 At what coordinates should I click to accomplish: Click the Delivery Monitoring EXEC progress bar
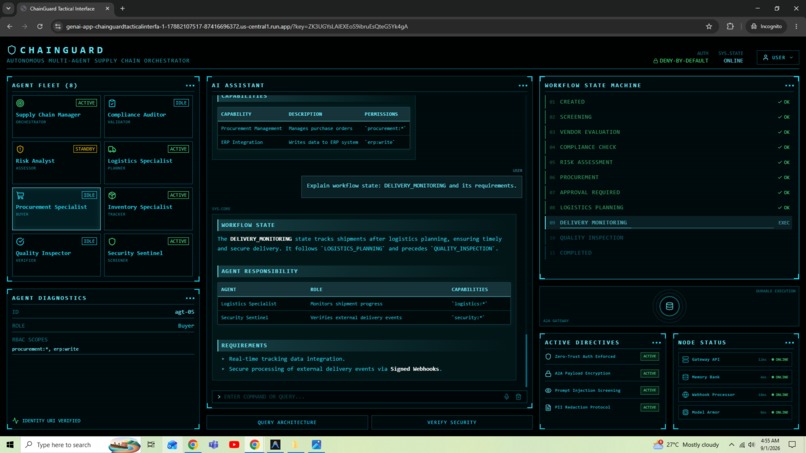pyautogui.click(x=669, y=227)
